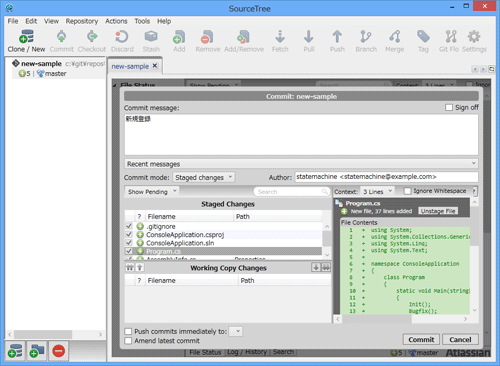Open the Edit menu
The height and width of the screenshot is (366, 500).
coord(31,21)
